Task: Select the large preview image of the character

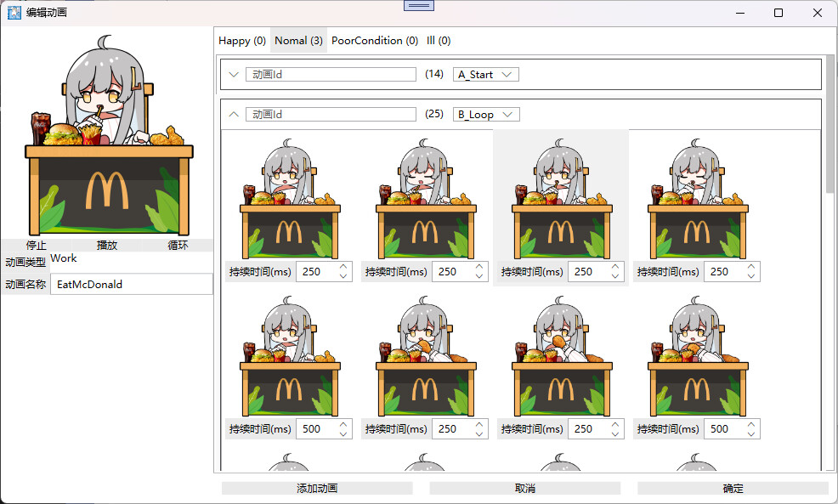Action: pyautogui.click(x=107, y=136)
